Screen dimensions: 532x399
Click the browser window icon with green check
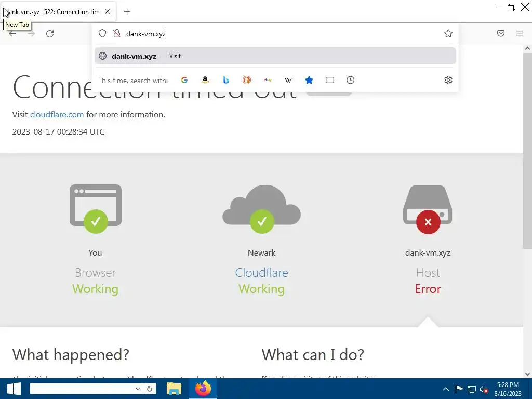click(x=96, y=209)
